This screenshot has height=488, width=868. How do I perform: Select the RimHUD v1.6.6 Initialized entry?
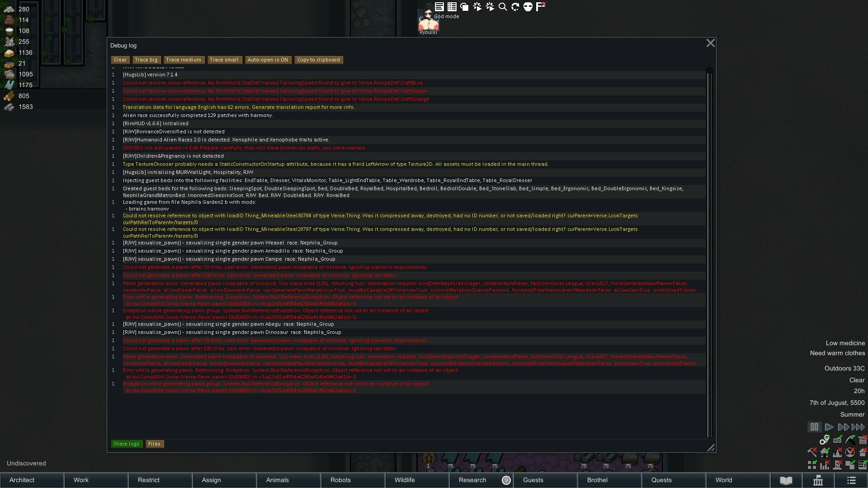408,123
